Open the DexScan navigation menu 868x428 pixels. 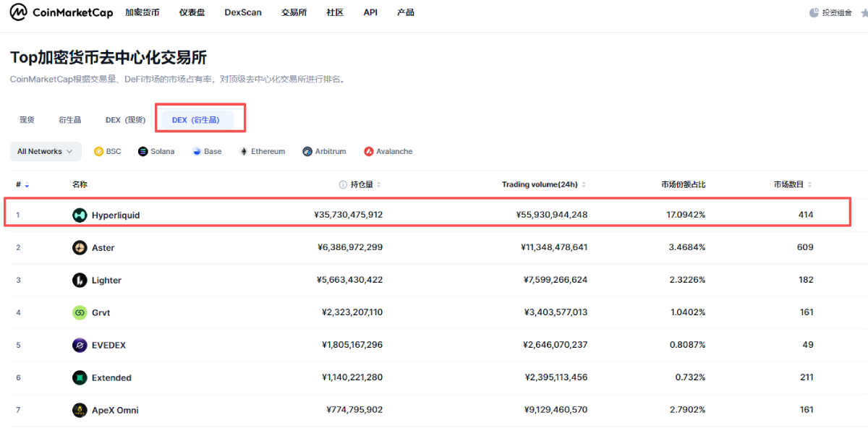pyautogui.click(x=243, y=12)
